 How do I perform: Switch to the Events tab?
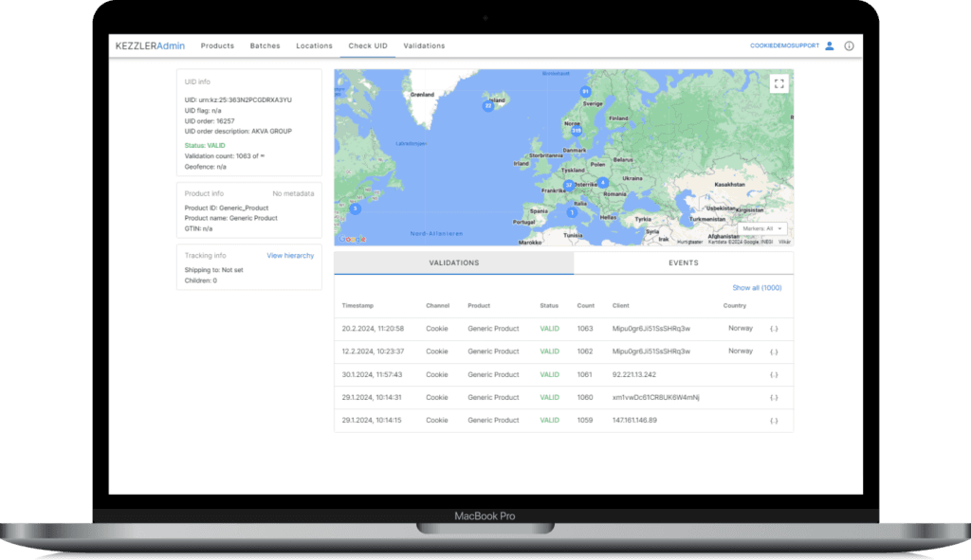(x=683, y=263)
